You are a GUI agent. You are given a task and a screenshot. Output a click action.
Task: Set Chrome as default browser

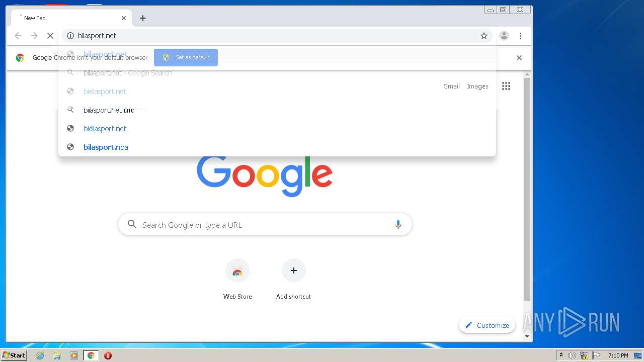tap(186, 57)
